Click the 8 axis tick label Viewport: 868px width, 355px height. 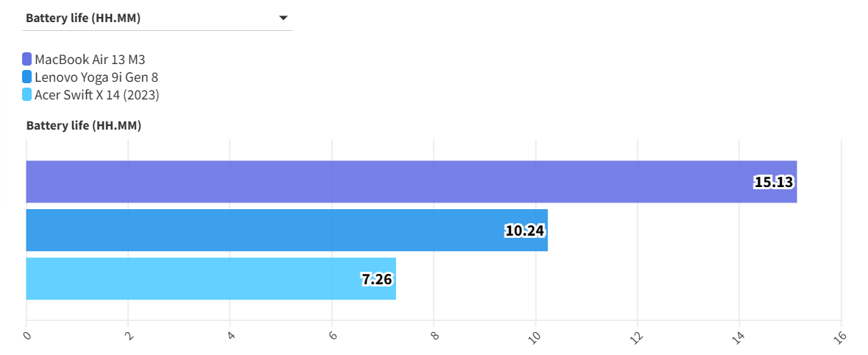tap(434, 336)
